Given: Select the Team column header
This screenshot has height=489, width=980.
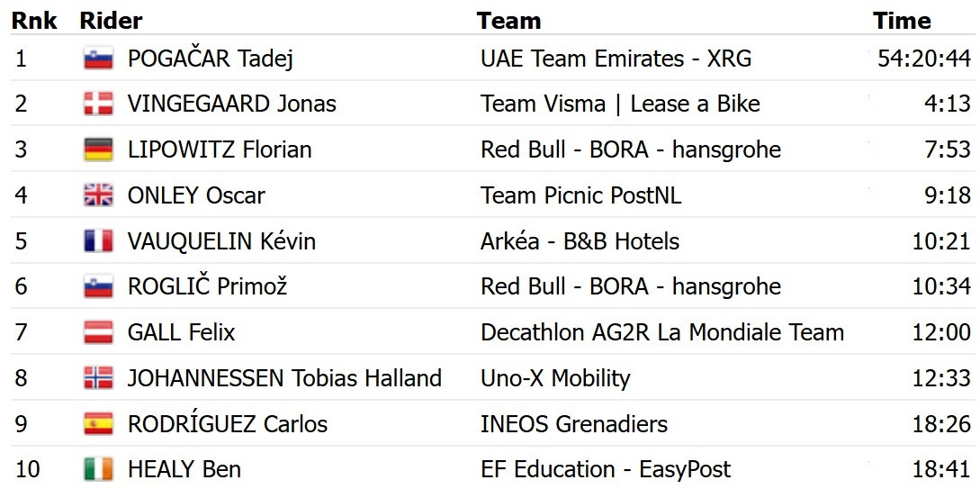Looking at the screenshot, I should pos(508,21).
